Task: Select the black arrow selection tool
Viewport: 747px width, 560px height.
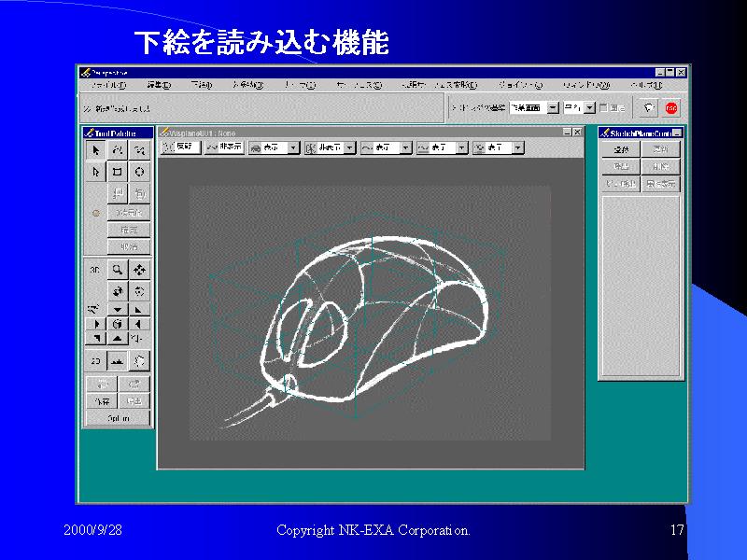Action: click(95, 149)
